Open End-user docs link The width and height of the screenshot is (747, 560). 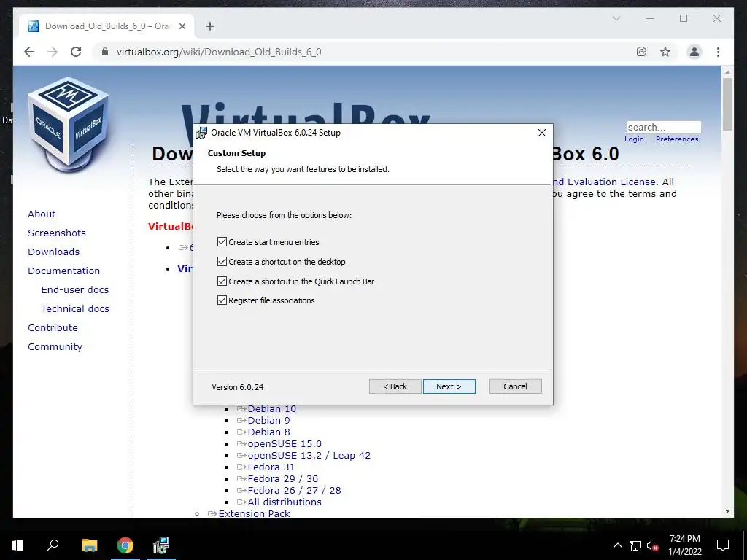(75, 290)
